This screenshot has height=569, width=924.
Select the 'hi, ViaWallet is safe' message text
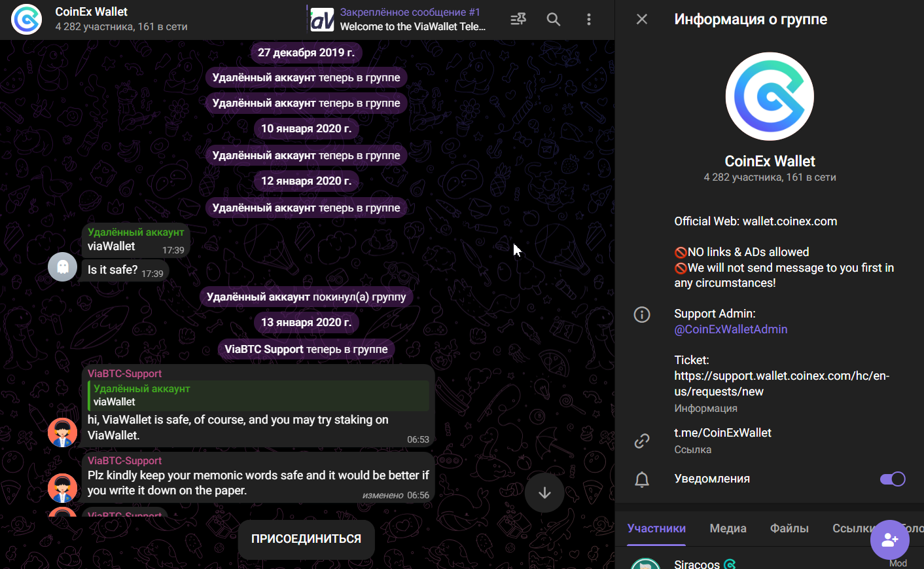click(x=238, y=427)
